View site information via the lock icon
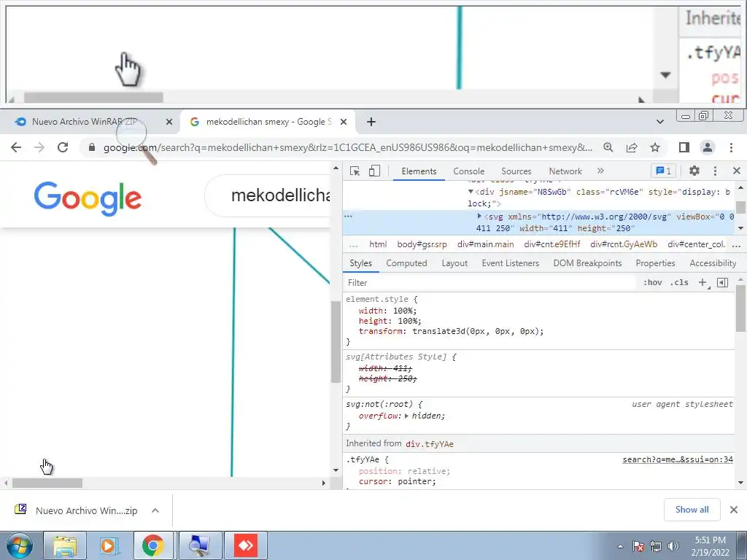Screen dimensions: 747x560 pyautogui.click(x=92, y=147)
